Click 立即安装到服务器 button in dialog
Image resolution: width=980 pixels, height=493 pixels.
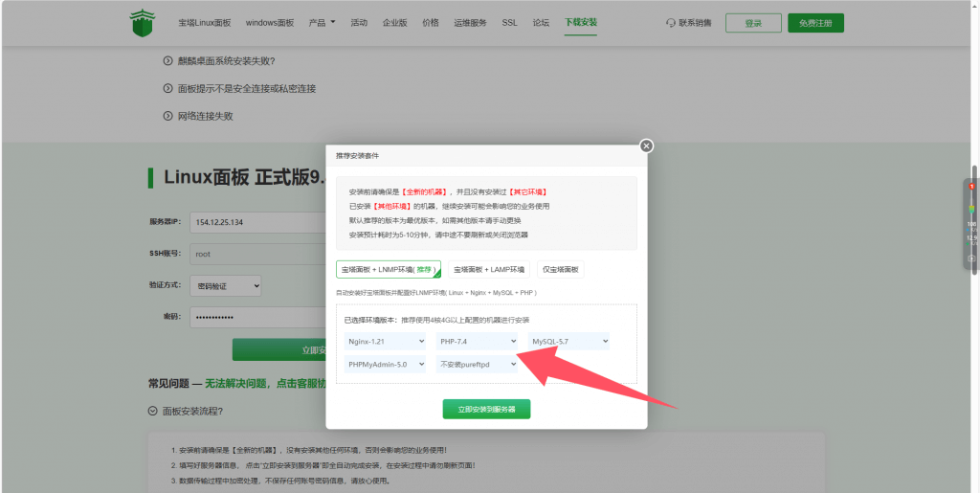click(486, 410)
